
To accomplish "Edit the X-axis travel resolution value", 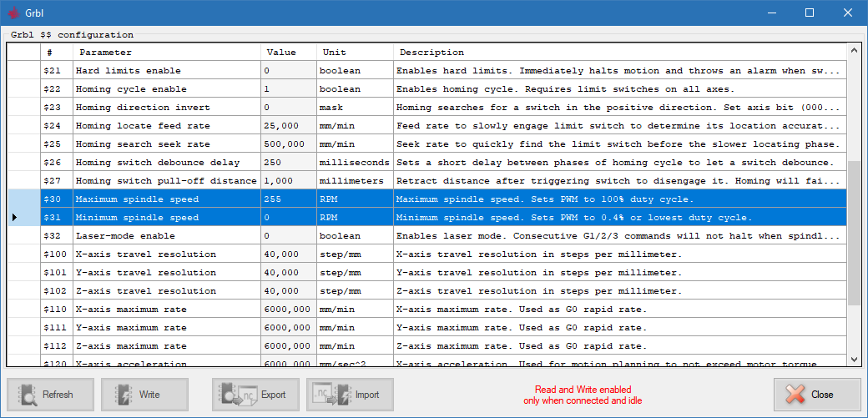I will (x=289, y=254).
